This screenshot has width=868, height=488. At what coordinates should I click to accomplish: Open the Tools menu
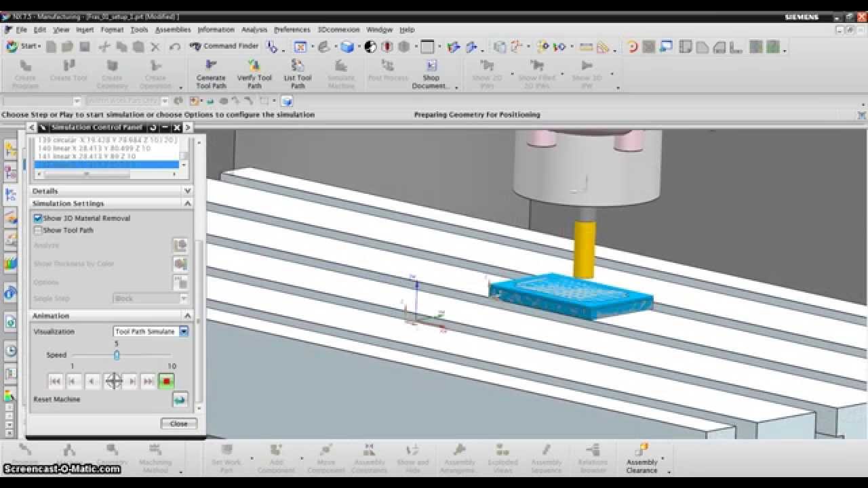pos(139,30)
